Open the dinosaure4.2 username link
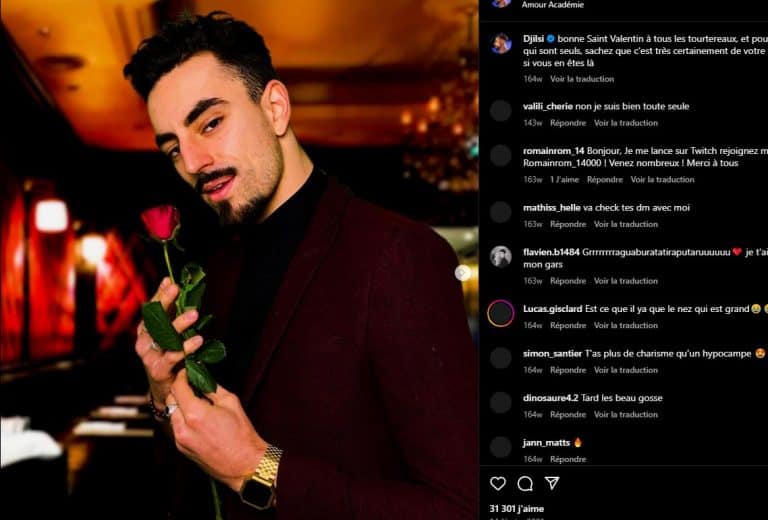 pos(551,398)
